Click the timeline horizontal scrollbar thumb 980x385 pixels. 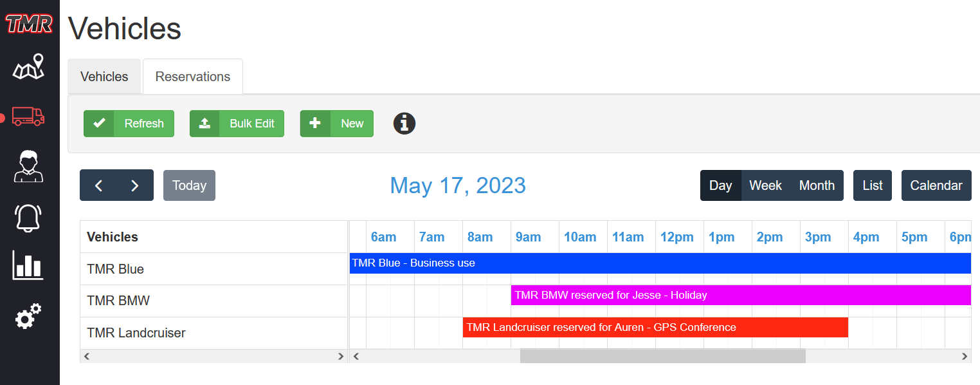(x=662, y=356)
